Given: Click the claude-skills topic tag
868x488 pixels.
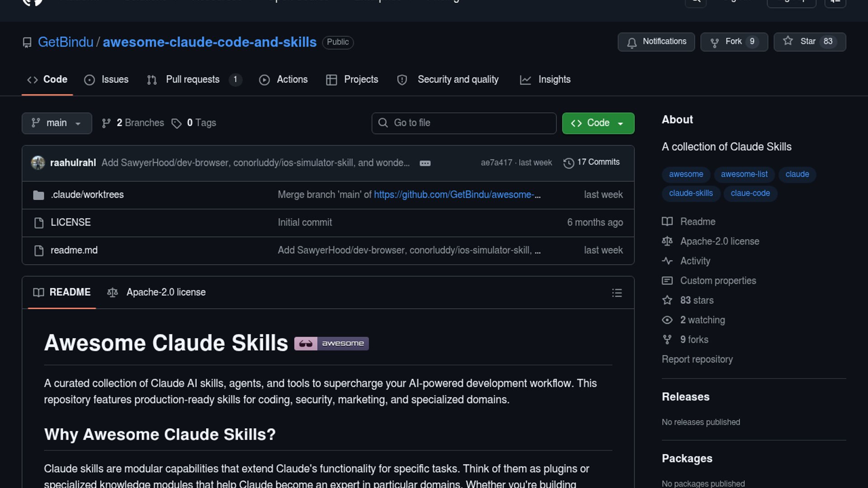Looking at the screenshot, I should coord(690,193).
